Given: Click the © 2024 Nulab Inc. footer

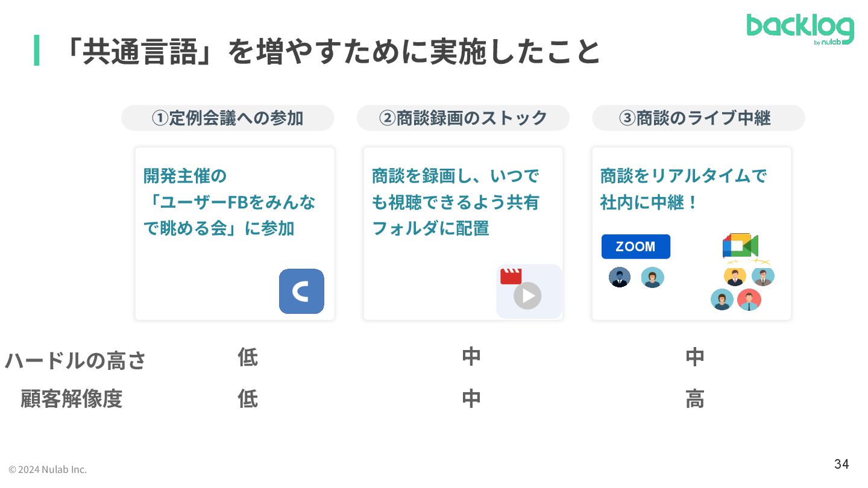Looking at the screenshot, I should (x=48, y=469).
